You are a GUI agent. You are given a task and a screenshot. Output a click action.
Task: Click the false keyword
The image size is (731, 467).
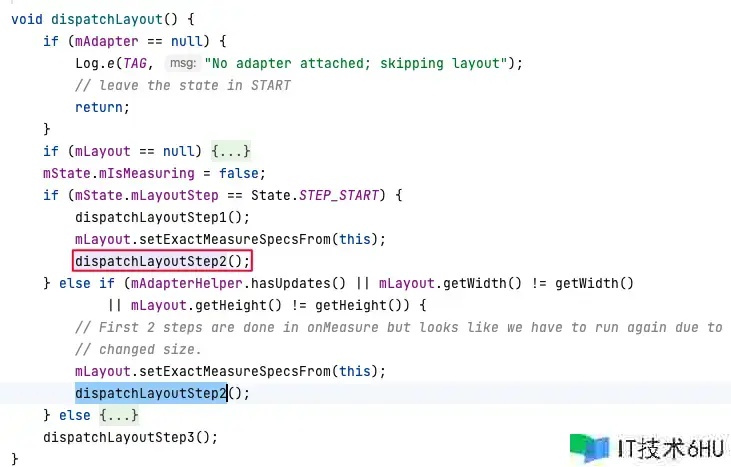click(x=238, y=173)
